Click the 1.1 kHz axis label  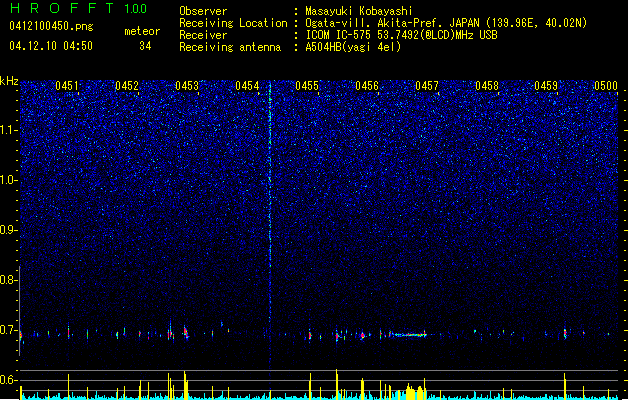tap(9, 130)
